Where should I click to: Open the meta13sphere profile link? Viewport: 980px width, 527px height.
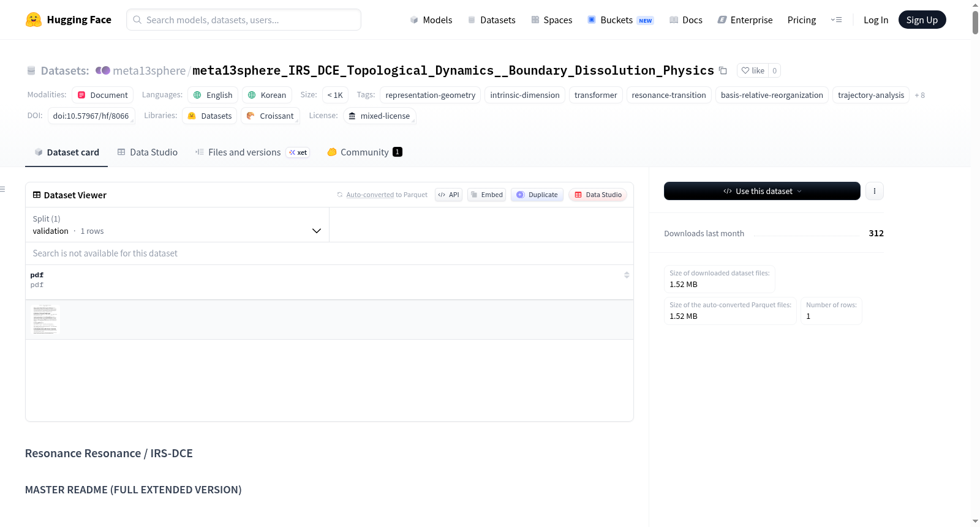(x=149, y=70)
